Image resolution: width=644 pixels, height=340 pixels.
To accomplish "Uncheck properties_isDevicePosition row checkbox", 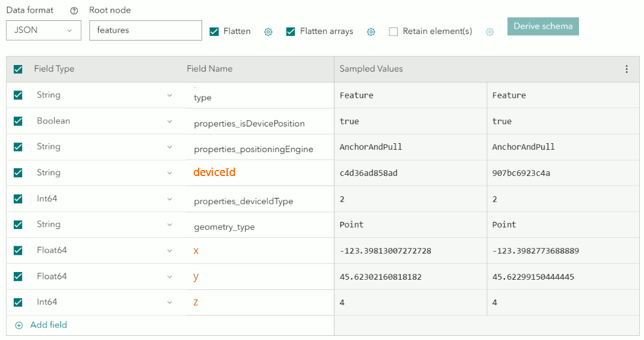I will click(18, 121).
